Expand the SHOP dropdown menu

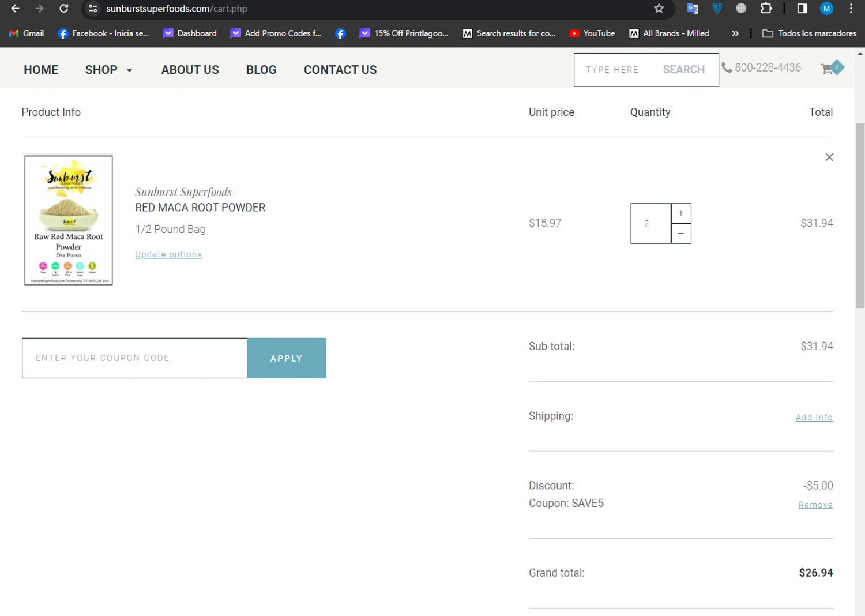(108, 70)
